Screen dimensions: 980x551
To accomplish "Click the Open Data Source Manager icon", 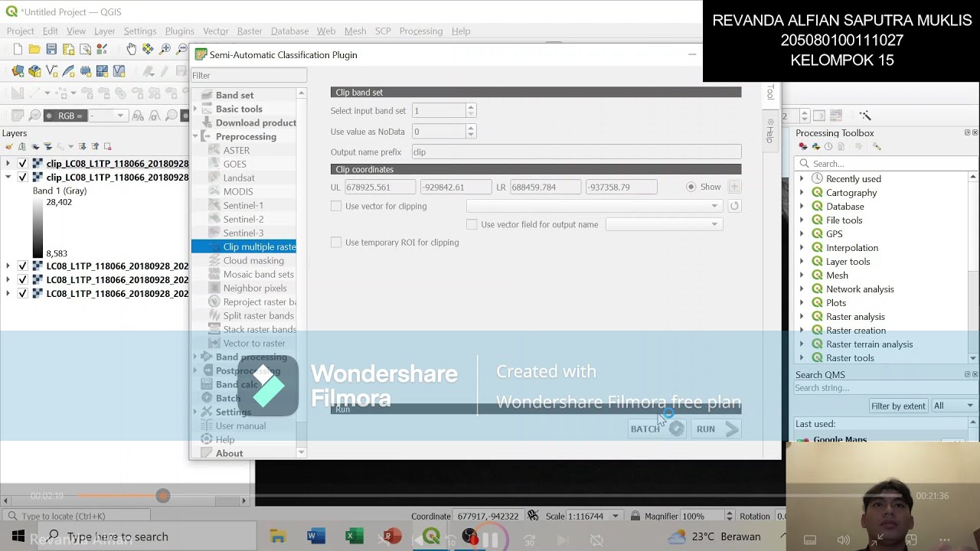I will tap(18, 70).
